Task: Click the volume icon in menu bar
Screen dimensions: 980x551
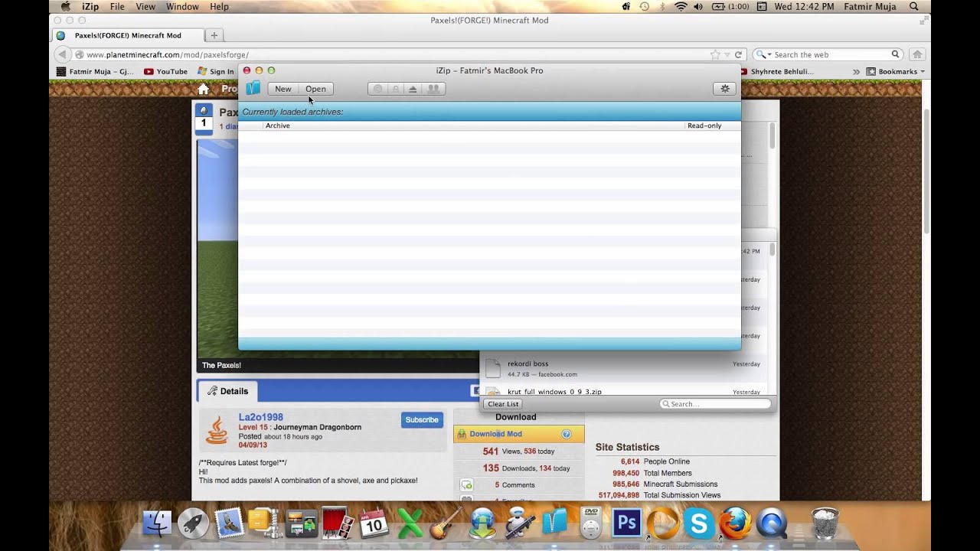Action: 698,6
